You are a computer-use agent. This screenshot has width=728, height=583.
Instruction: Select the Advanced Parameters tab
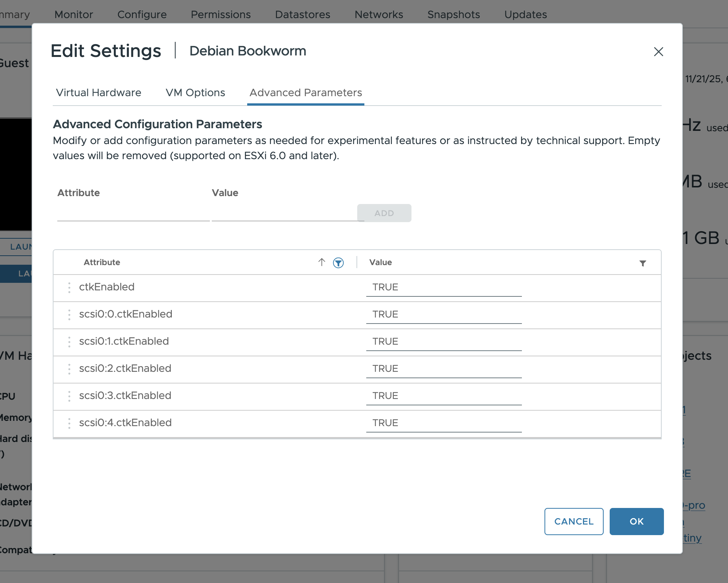tap(306, 93)
